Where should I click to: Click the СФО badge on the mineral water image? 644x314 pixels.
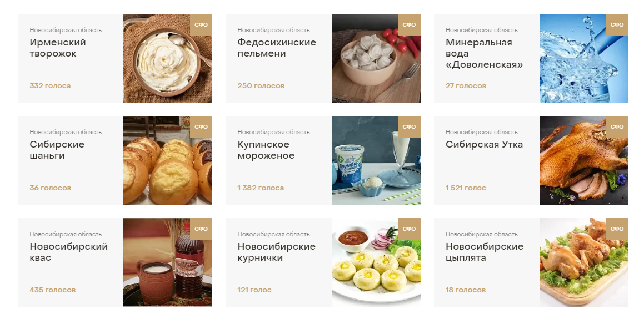tap(617, 25)
